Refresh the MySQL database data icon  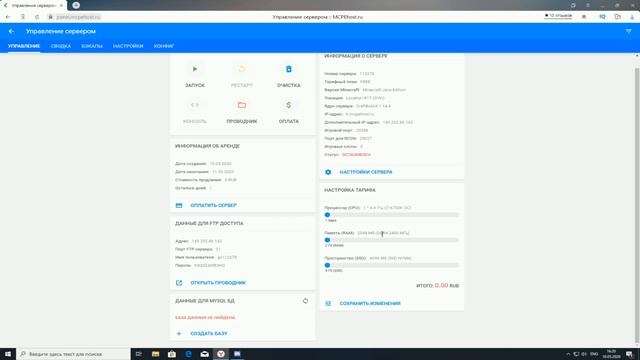[x=305, y=301]
